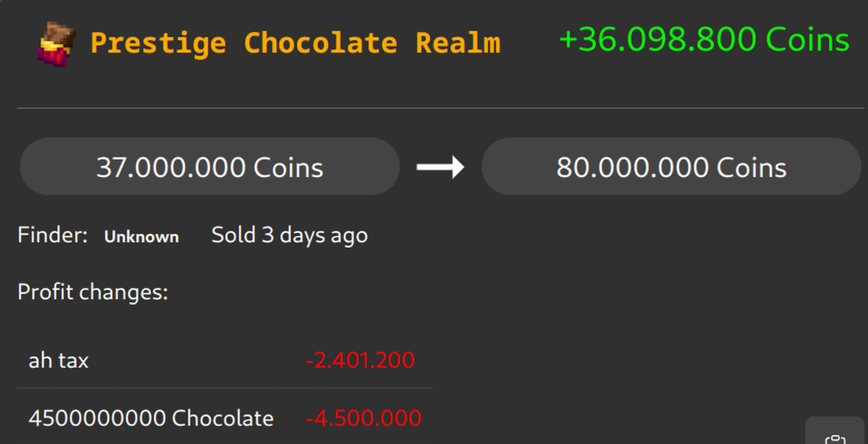The image size is (868, 444).
Task: Select the 37.000.000 Coins purchase price pill
Action: tap(210, 167)
